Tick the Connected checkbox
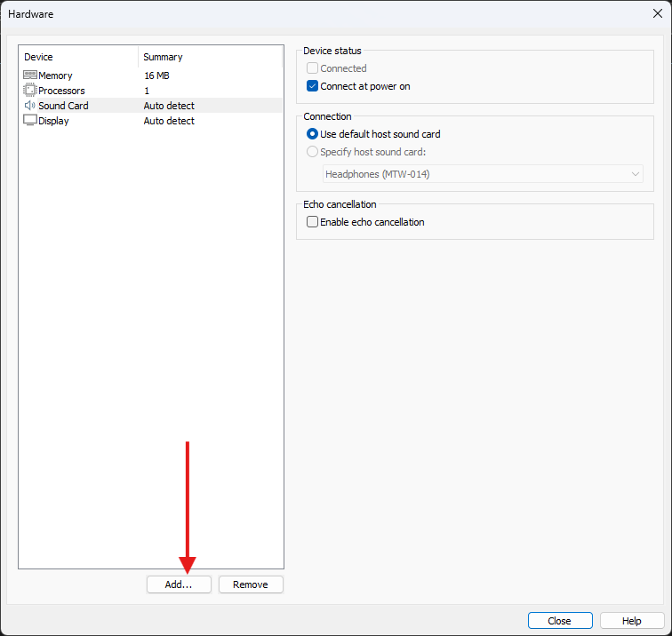Screen dimensions: 672x636 312,68
